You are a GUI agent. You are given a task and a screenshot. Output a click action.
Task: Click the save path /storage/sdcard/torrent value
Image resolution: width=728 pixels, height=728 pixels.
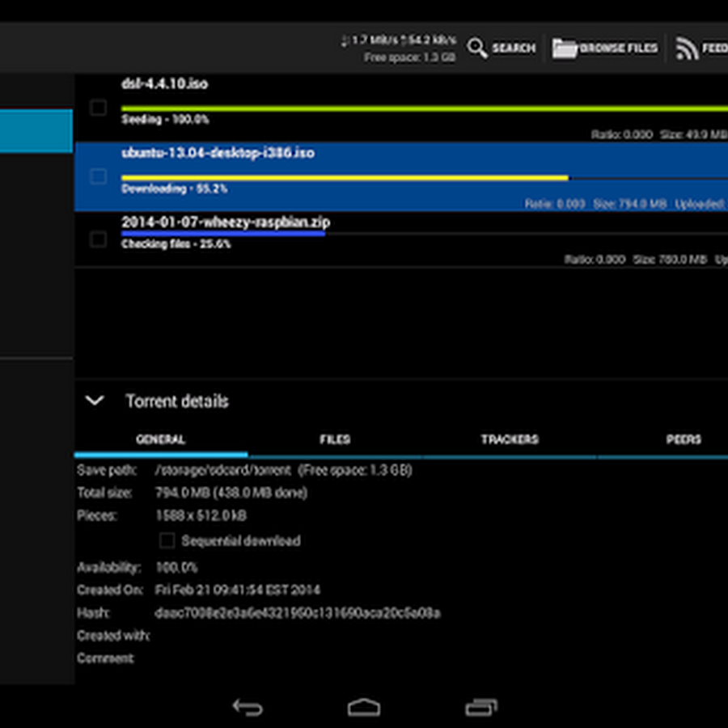pyautogui.click(x=223, y=470)
